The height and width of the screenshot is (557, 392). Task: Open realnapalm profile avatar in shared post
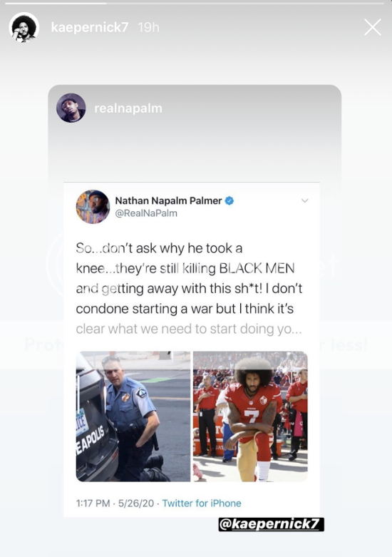pyautogui.click(x=71, y=108)
